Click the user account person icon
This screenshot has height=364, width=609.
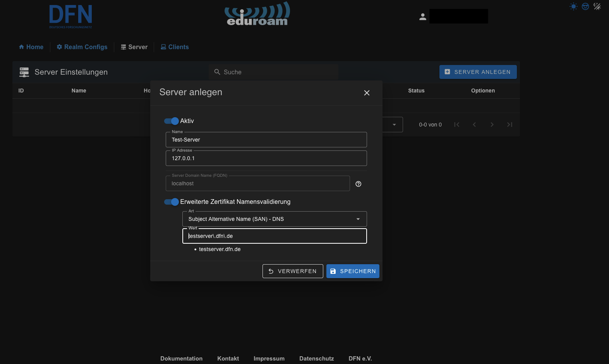pos(423,17)
